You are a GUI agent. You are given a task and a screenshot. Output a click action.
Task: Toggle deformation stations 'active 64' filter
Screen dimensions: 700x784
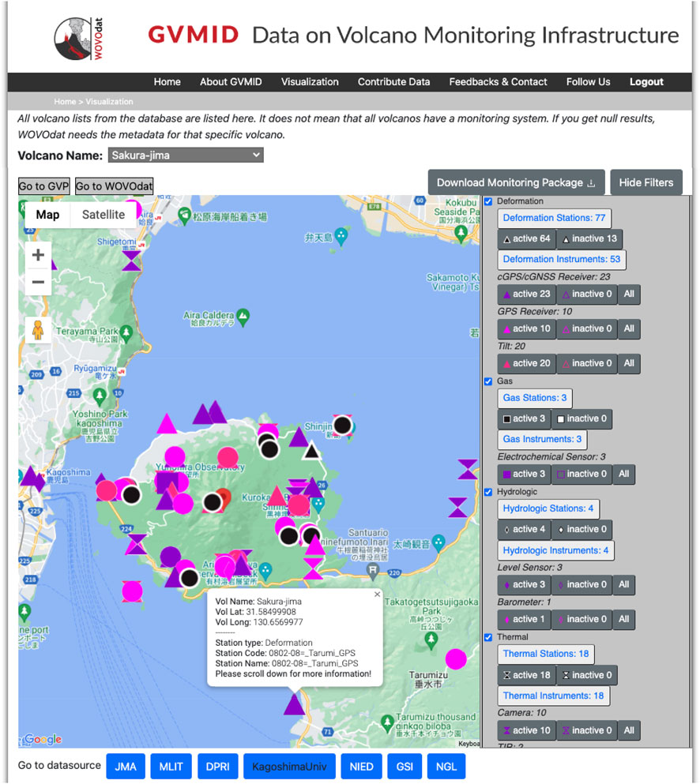coord(526,239)
